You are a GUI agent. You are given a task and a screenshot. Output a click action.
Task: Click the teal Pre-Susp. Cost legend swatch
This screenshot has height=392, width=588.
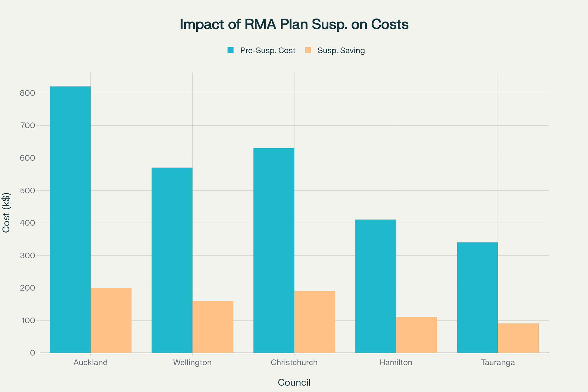232,50
